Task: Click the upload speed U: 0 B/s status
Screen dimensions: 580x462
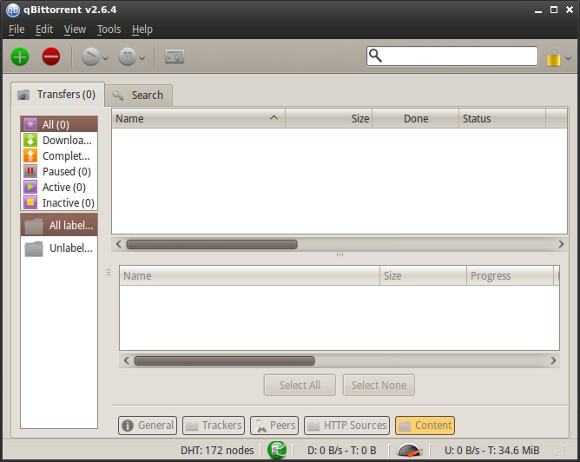Action: pyautogui.click(x=492, y=450)
